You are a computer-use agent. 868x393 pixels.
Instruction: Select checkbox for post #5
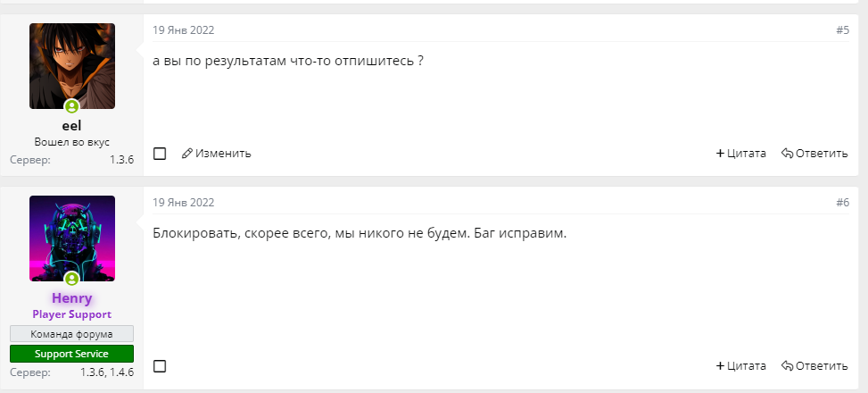point(160,154)
